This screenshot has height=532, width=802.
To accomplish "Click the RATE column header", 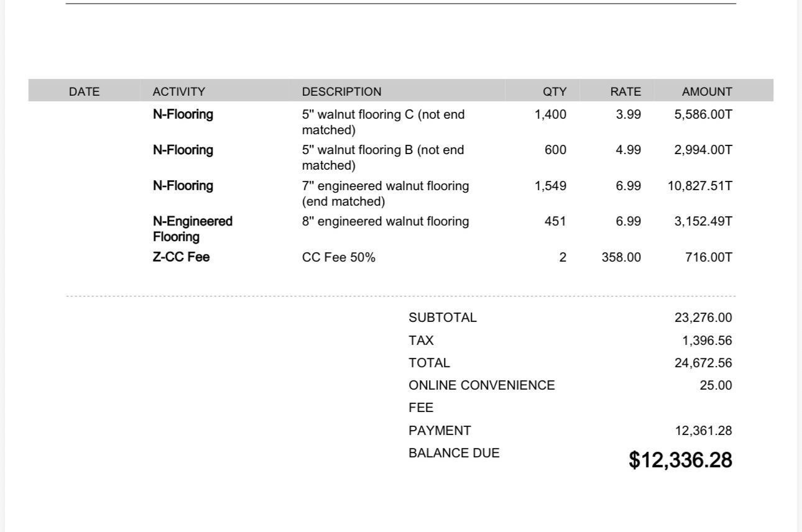I will pyautogui.click(x=625, y=91).
